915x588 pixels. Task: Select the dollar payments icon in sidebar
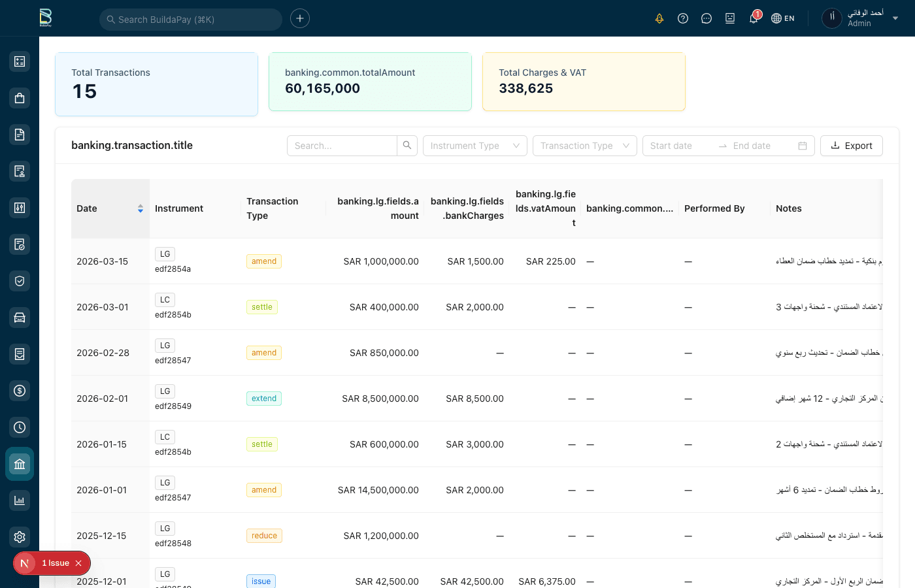coord(20,391)
